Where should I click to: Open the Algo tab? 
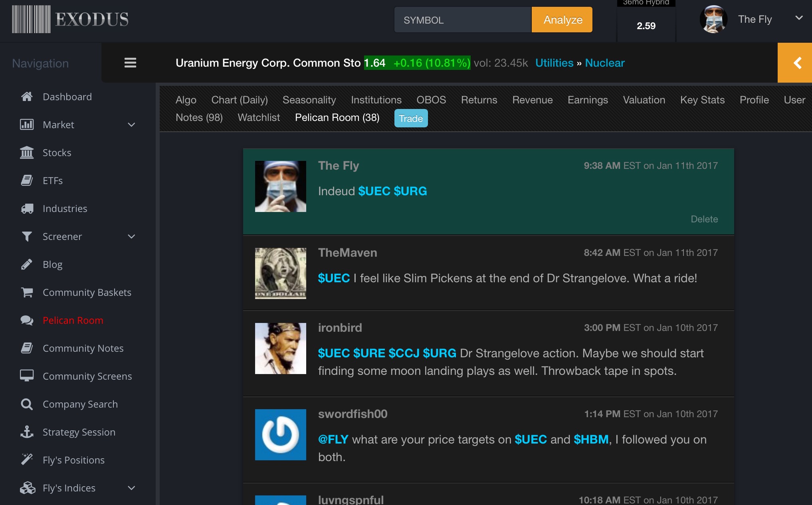[186, 100]
